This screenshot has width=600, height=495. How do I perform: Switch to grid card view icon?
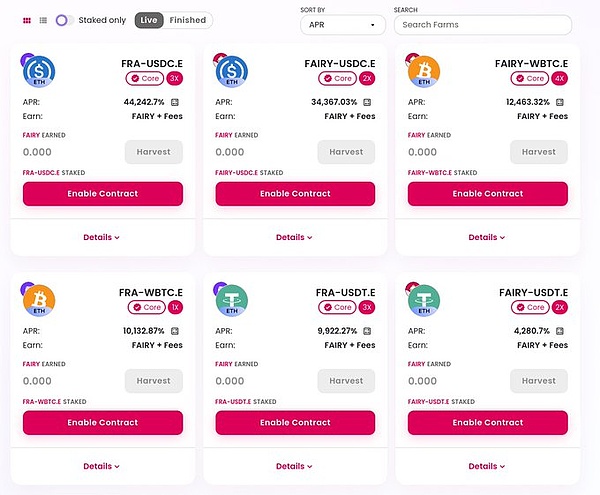click(x=27, y=20)
